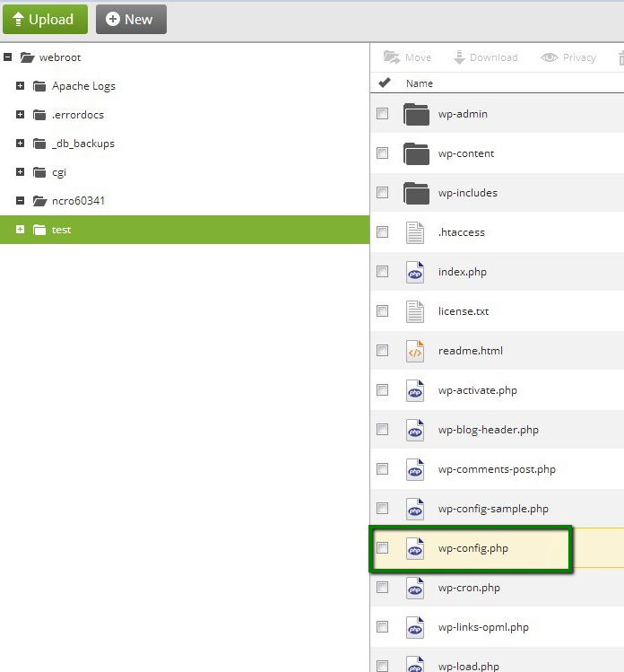Expand the Apache Logs folder node
This screenshot has width=624, height=672.
[20, 86]
